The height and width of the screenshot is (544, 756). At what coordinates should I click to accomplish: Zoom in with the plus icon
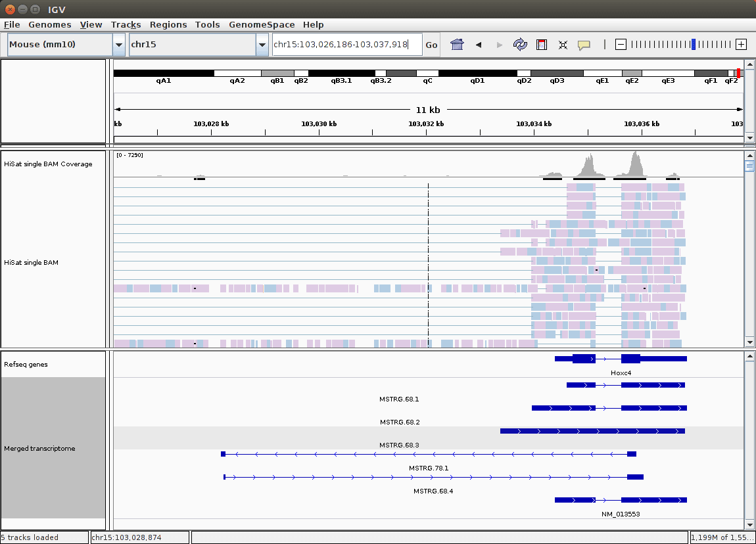click(x=741, y=45)
